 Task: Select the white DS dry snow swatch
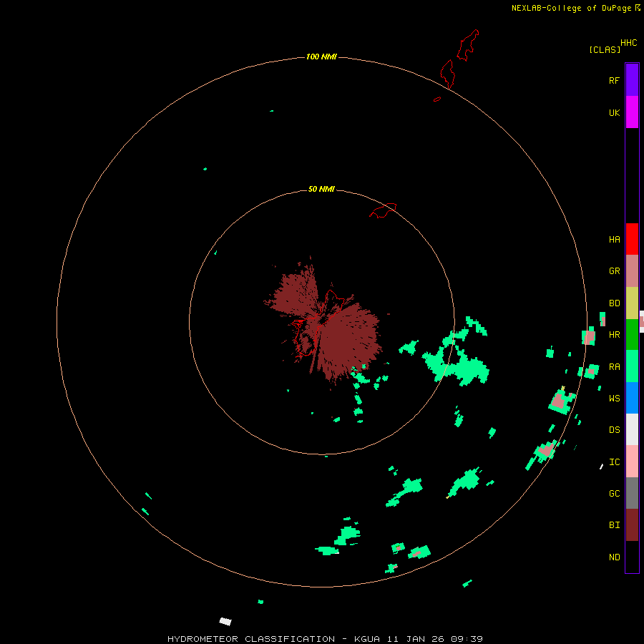632,429
